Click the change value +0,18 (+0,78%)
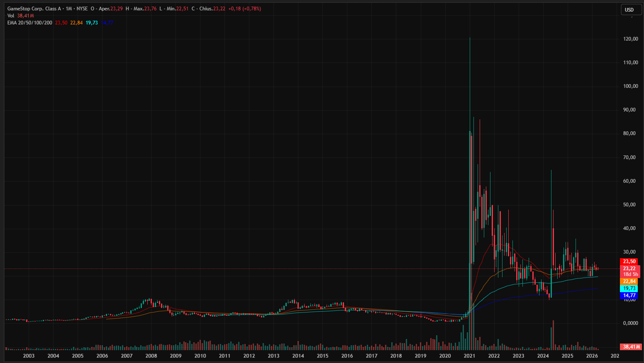Viewport: 644px width, 363px height. pyautogui.click(x=245, y=9)
